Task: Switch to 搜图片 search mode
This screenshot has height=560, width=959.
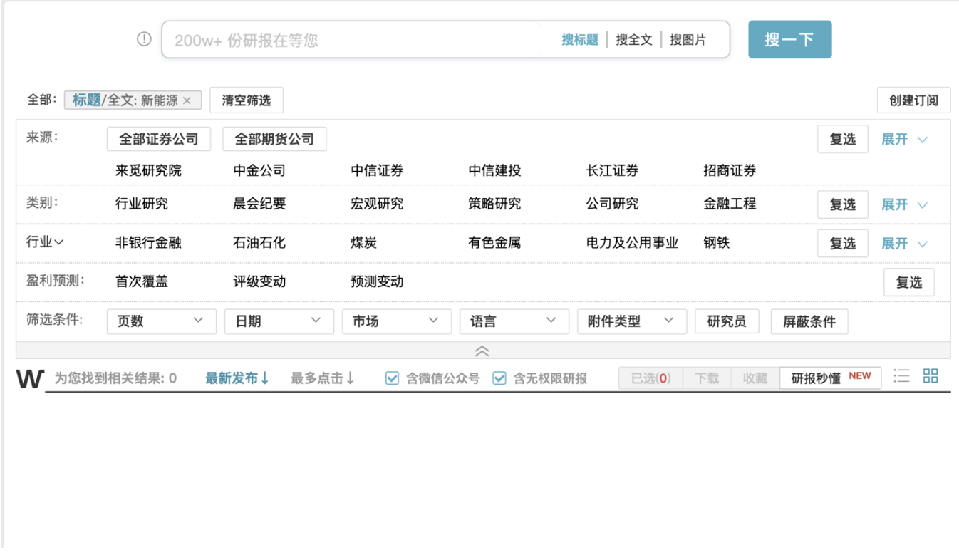Action: tap(688, 40)
